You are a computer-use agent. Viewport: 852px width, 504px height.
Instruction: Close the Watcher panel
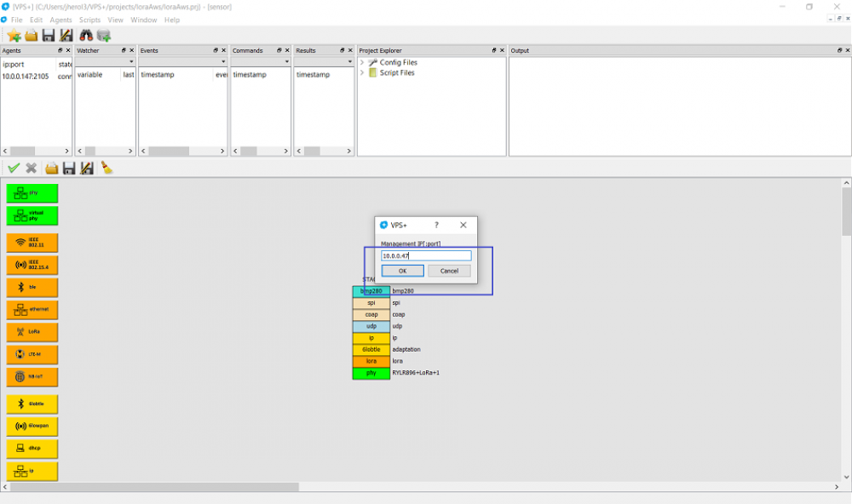pyautogui.click(x=131, y=50)
